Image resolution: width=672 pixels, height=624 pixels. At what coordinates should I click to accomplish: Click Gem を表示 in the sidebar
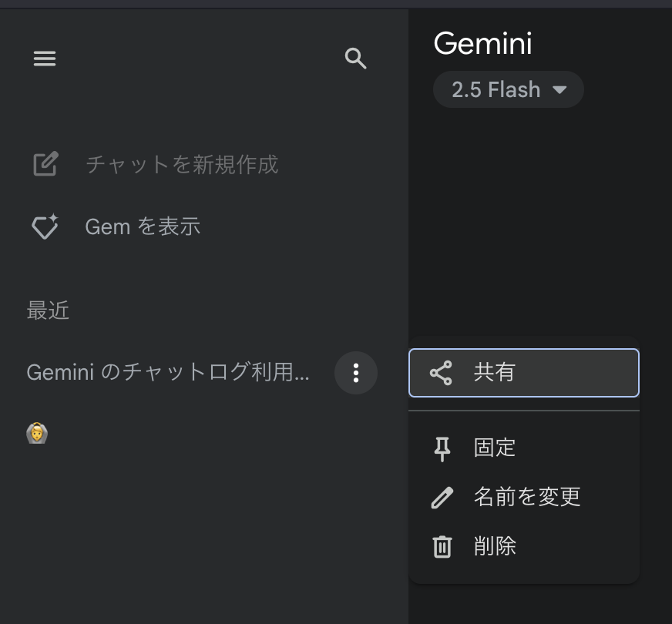point(143,226)
